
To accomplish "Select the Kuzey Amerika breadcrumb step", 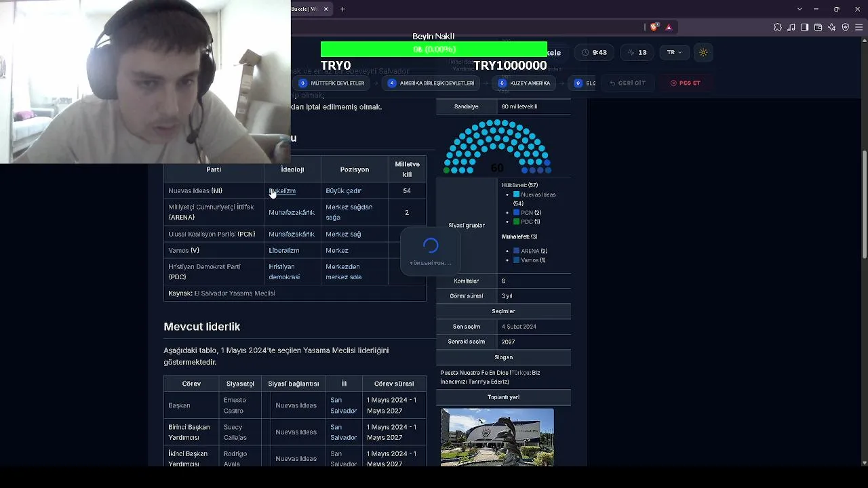I will [x=524, y=83].
